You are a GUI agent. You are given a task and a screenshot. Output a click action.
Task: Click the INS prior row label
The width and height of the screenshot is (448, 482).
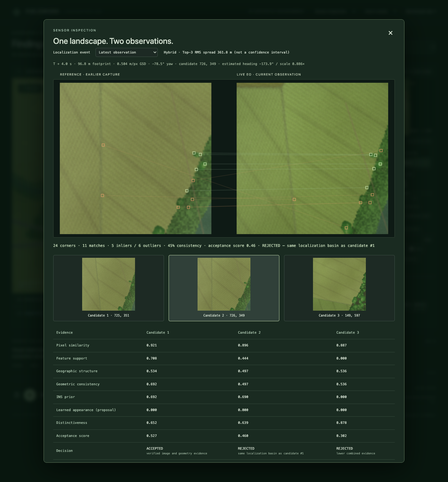(66, 397)
